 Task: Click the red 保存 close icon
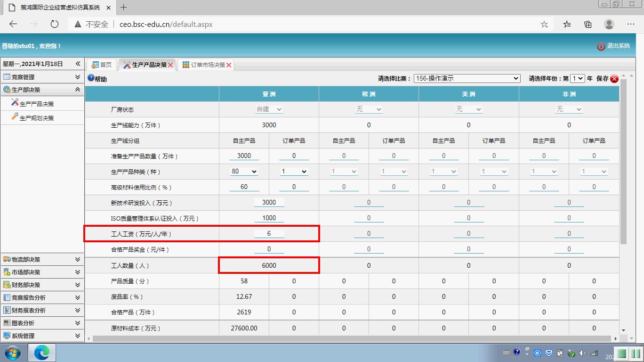tap(614, 79)
